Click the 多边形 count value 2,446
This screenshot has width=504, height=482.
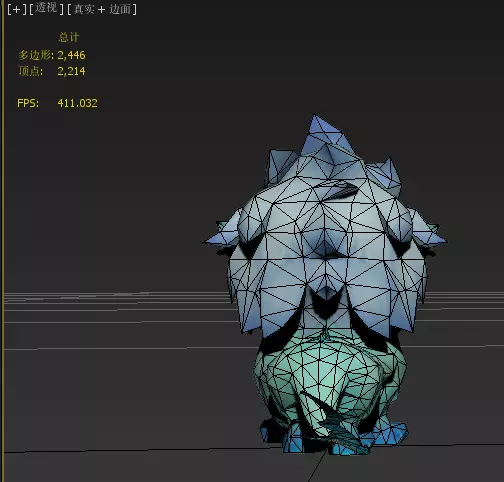click(71, 55)
